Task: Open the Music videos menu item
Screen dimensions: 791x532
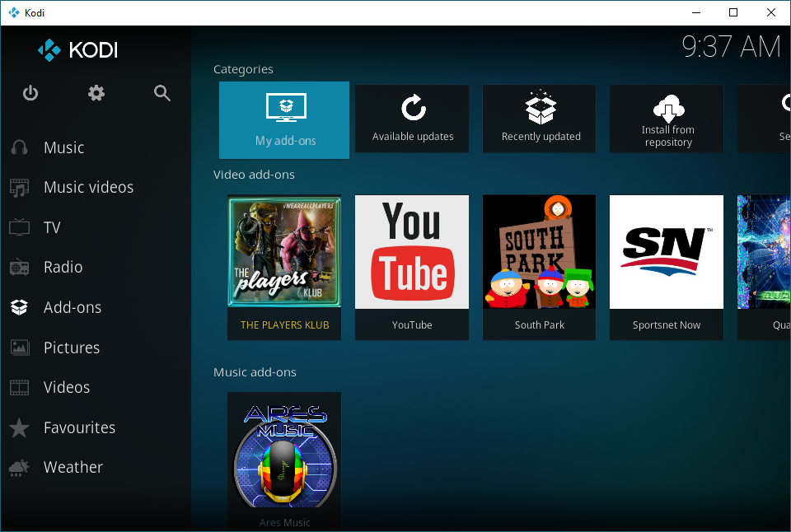Action: tap(89, 187)
